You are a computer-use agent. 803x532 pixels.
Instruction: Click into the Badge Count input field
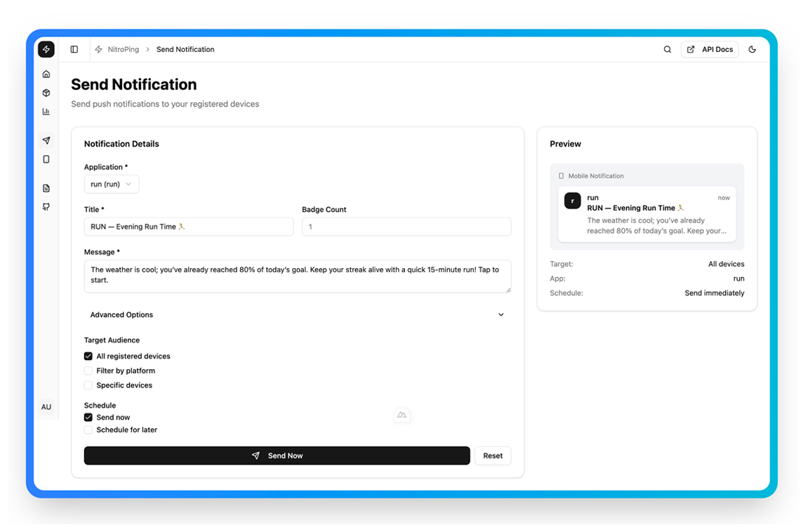point(406,227)
